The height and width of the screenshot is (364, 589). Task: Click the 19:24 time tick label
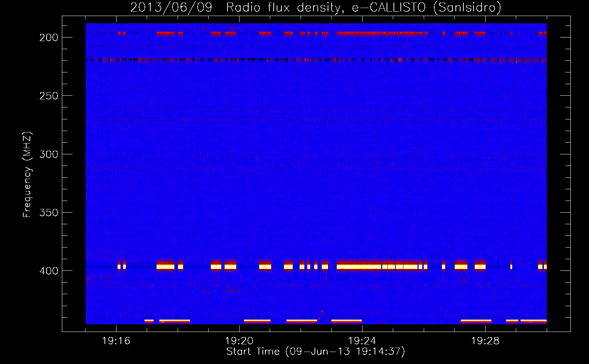362,341
